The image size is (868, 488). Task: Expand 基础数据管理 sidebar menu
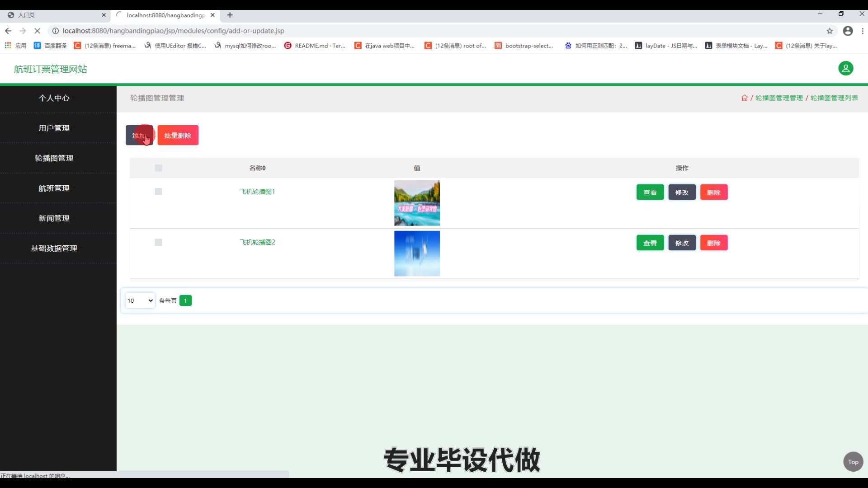coord(54,248)
